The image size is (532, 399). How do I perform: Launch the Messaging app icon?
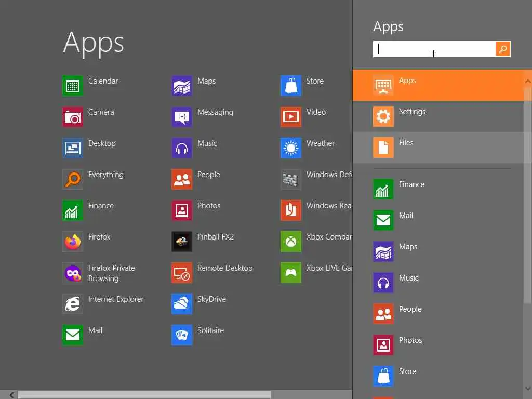point(182,117)
